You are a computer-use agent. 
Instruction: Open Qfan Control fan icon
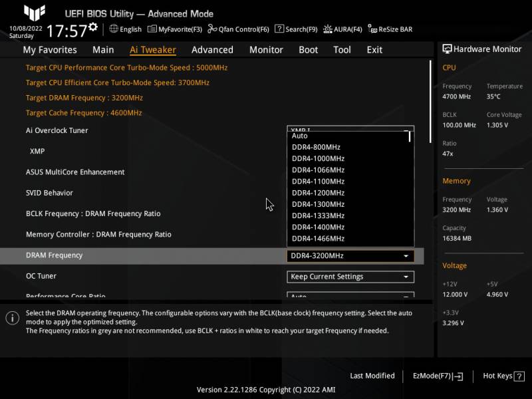pos(212,29)
